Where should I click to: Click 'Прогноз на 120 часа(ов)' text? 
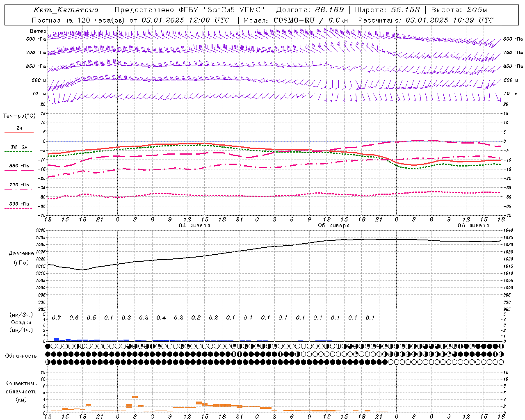[x=78, y=20]
